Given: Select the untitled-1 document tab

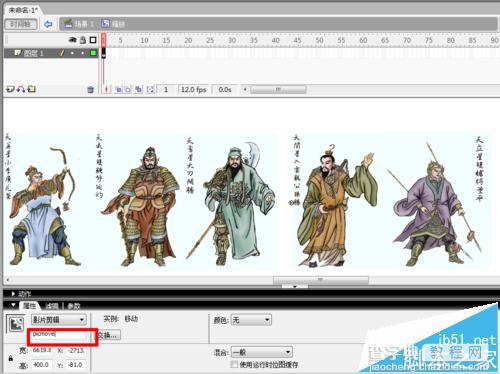Looking at the screenshot, I should [22, 10].
